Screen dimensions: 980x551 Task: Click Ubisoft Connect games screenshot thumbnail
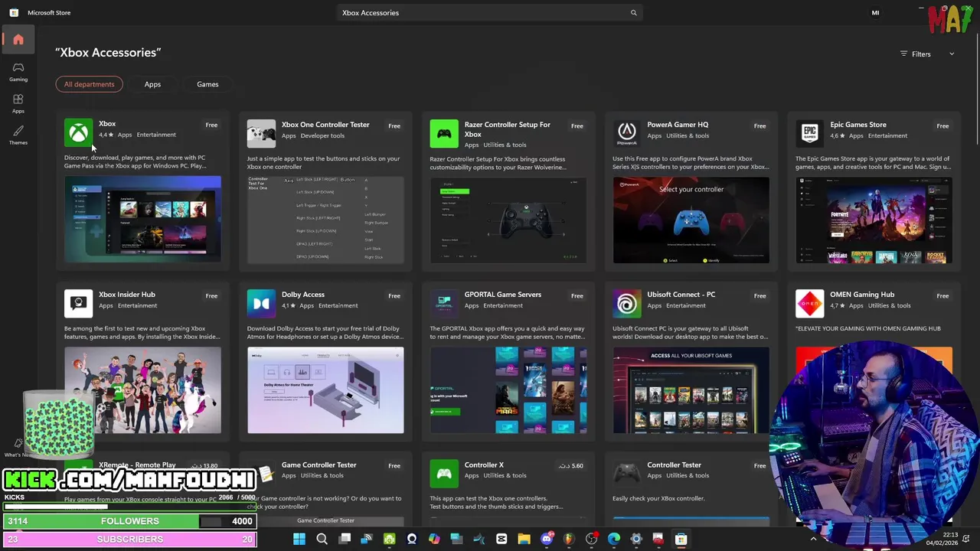click(x=691, y=390)
